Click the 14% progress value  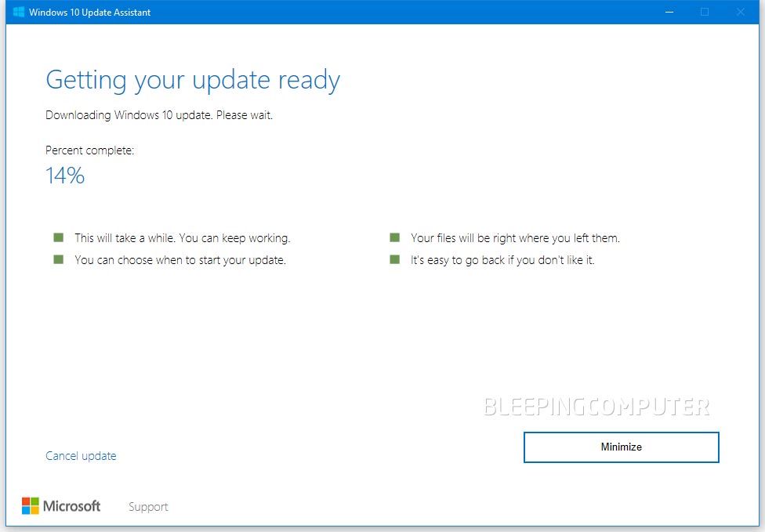click(65, 176)
